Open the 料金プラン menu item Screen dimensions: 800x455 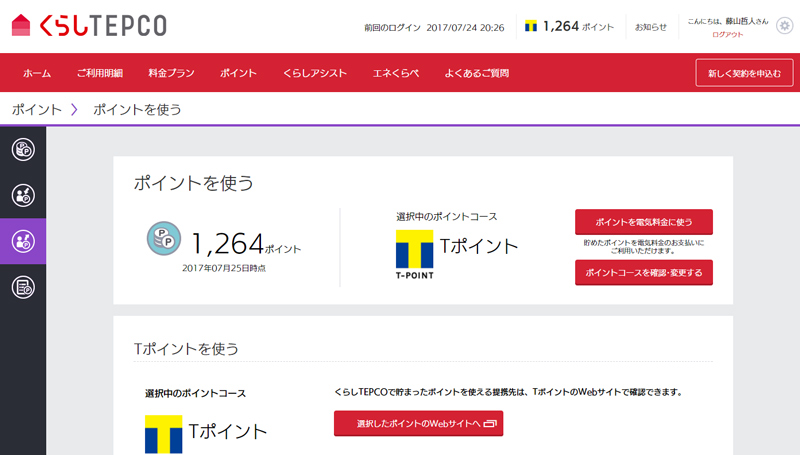171,73
